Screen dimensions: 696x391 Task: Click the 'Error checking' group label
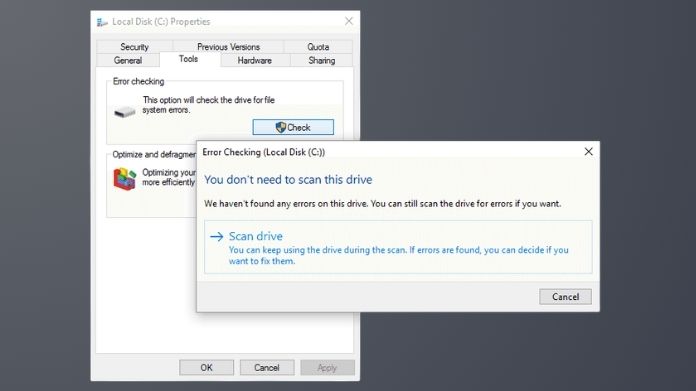(x=138, y=81)
